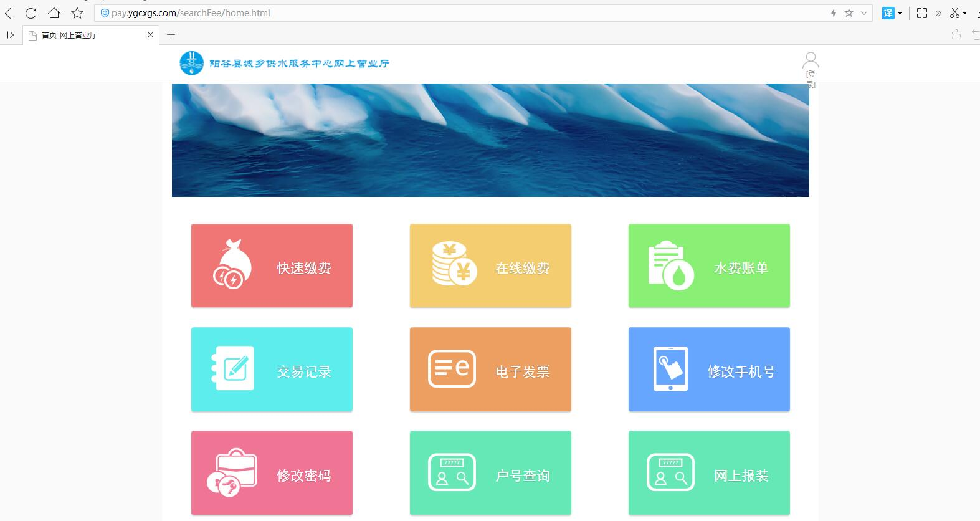Click the user login avatar icon
This screenshot has height=521, width=980.
pyautogui.click(x=811, y=62)
